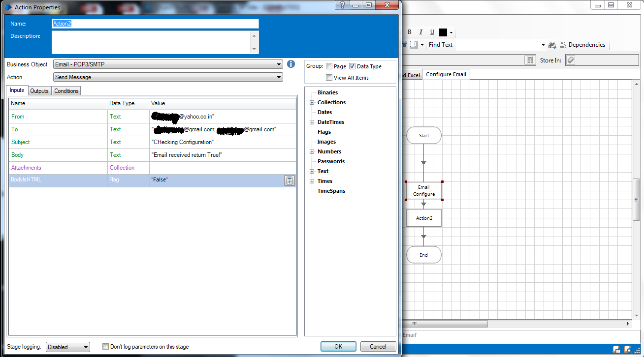Switch to the Outputs tab
Screen dimensions: 644x357
click(x=39, y=90)
